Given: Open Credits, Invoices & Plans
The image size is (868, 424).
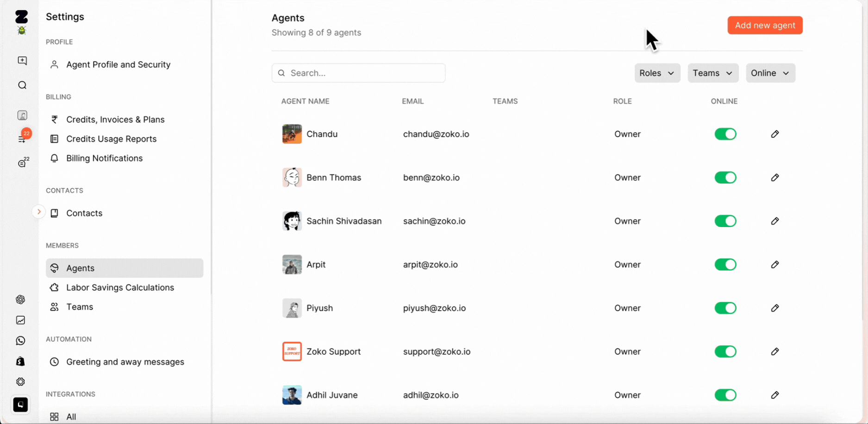Looking at the screenshot, I should 125,120.
